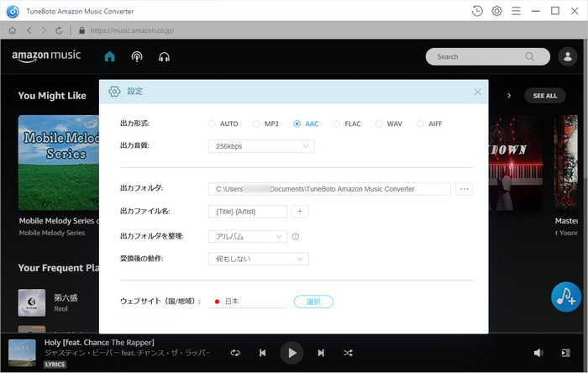Image resolution: width=588 pixels, height=373 pixels.
Task: Open the アルバム folder organize dropdown
Action: coord(248,237)
